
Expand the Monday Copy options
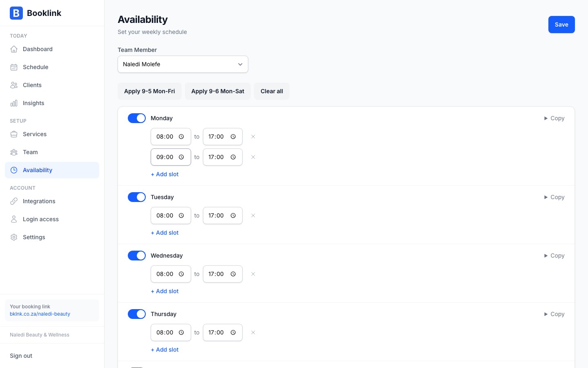[x=554, y=118]
